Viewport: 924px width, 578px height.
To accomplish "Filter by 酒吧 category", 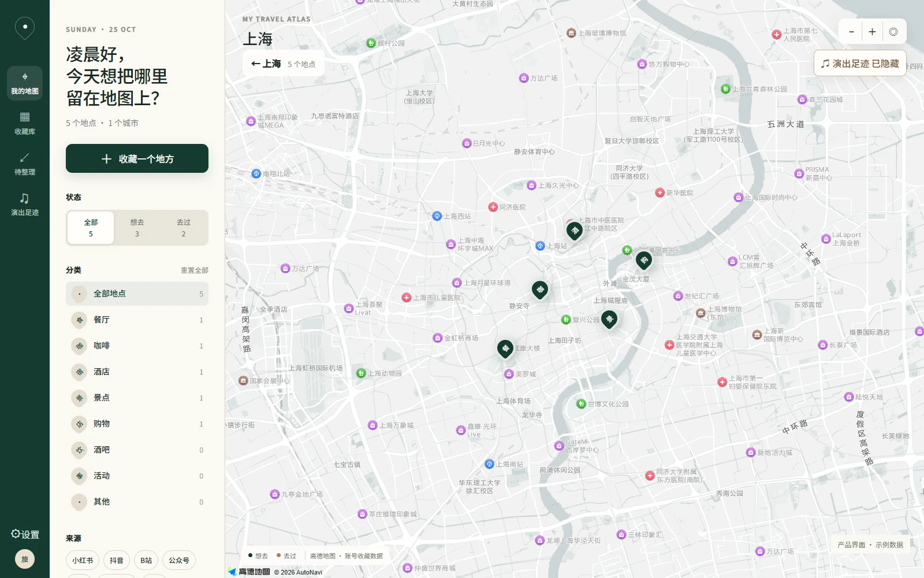I will (x=137, y=450).
